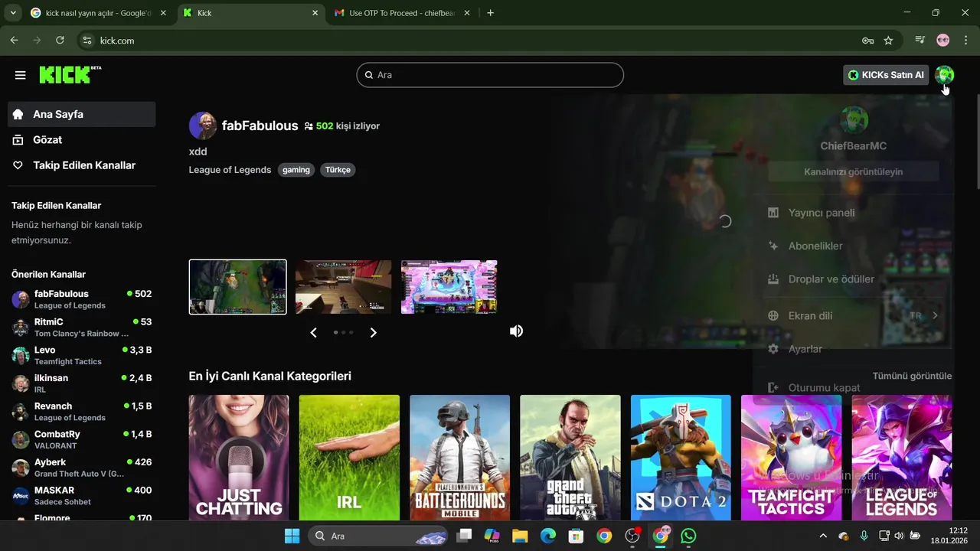The height and width of the screenshot is (551, 980).
Task: Click the user profile avatar top right
Action: click(x=945, y=74)
